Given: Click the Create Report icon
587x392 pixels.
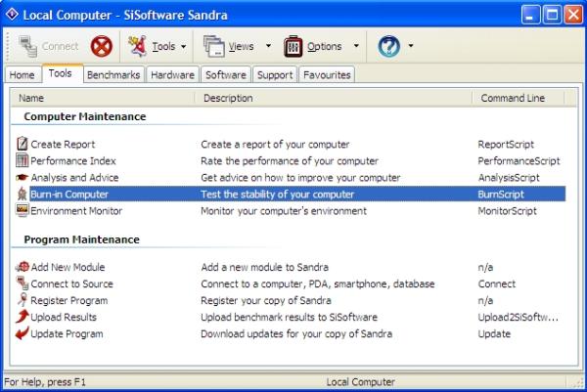Looking at the screenshot, I should coord(23,144).
